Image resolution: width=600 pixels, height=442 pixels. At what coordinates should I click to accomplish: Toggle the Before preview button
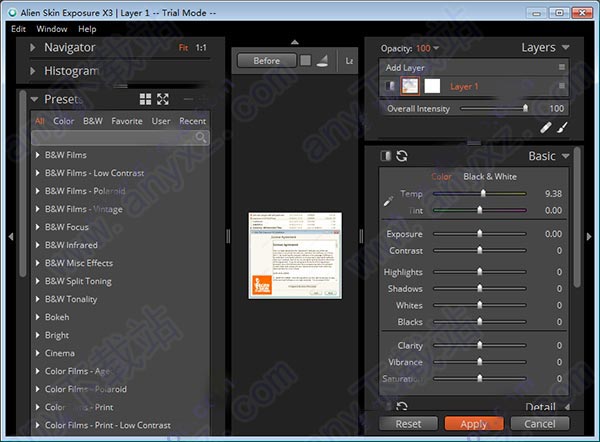267,60
